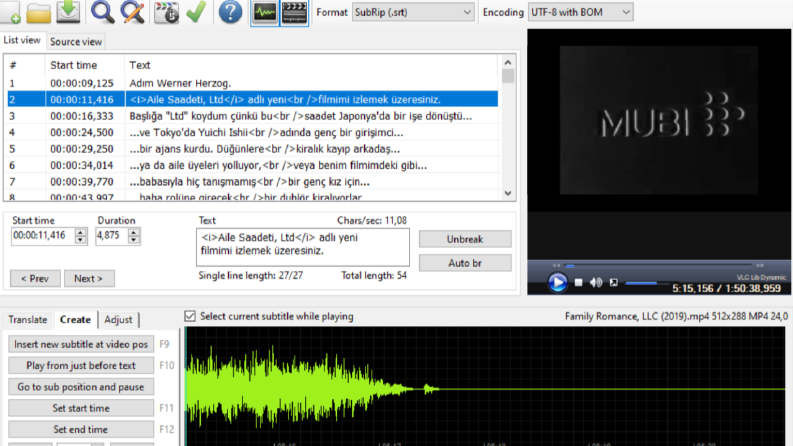Screen dimensions: 793x446
Task: Click inside the subtitle text edit box
Action: (302, 247)
